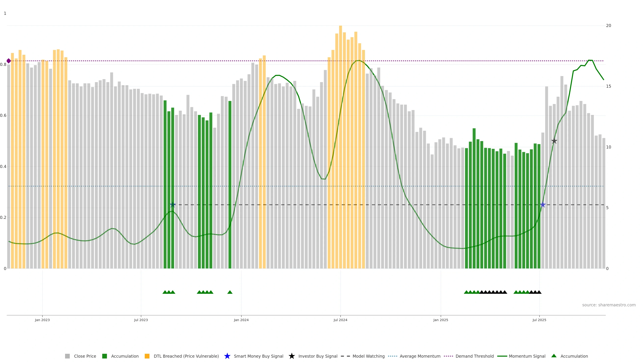This screenshot has height=362, width=644.
Task: Click the purple diamond Demand Threshold marker
Action: [x=9, y=61]
